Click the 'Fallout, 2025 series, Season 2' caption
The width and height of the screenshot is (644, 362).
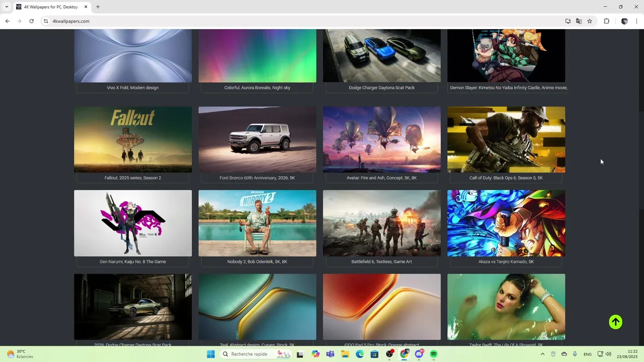(x=133, y=178)
